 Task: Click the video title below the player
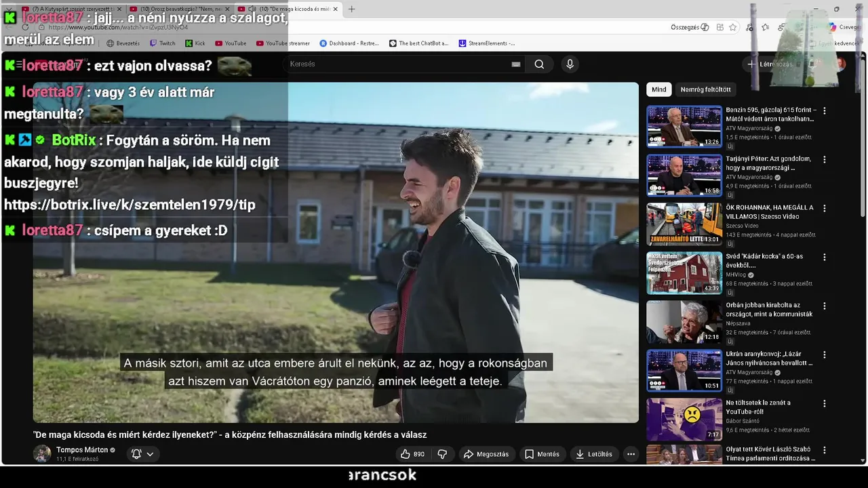click(x=230, y=434)
